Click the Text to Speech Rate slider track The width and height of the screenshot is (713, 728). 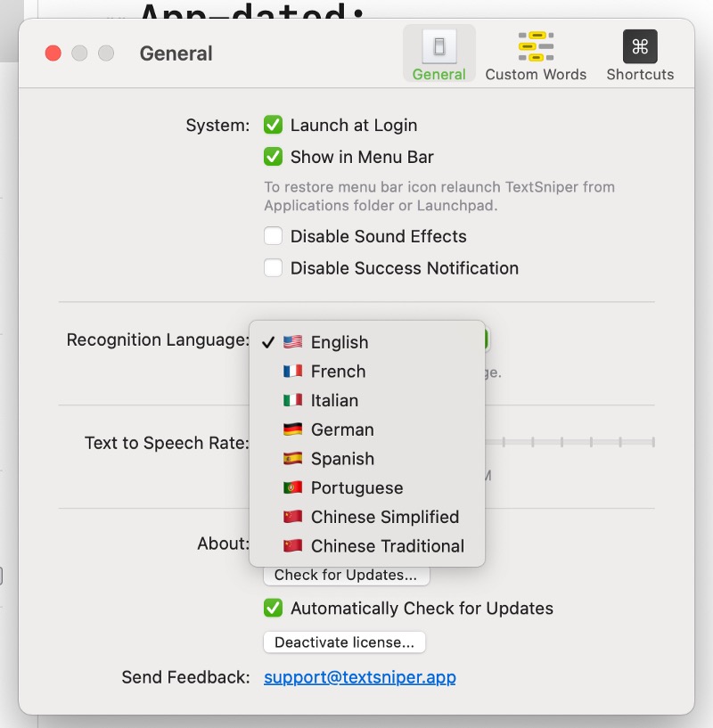(569, 442)
